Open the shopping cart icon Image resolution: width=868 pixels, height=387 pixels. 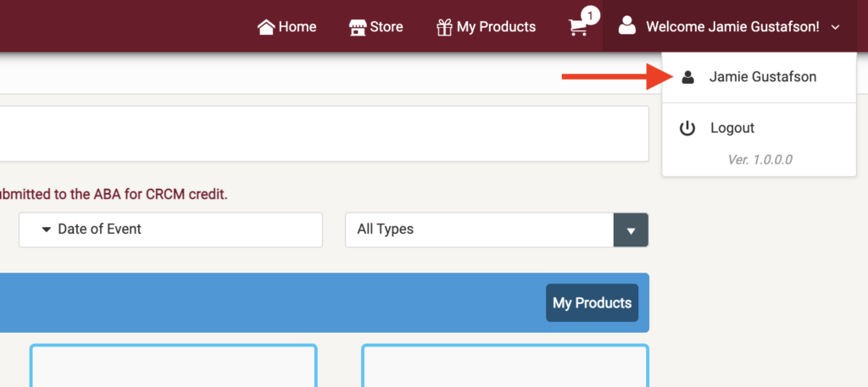point(578,27)
